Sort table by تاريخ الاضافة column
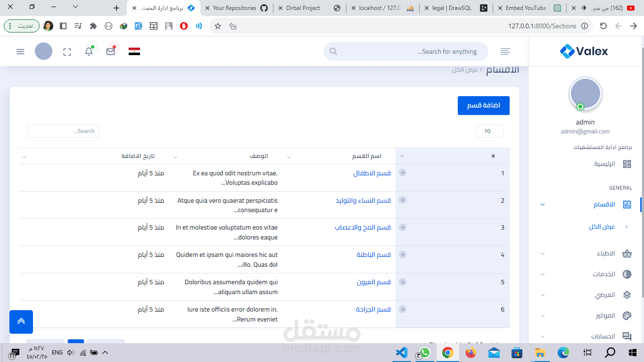 click(x=94, y=156)
